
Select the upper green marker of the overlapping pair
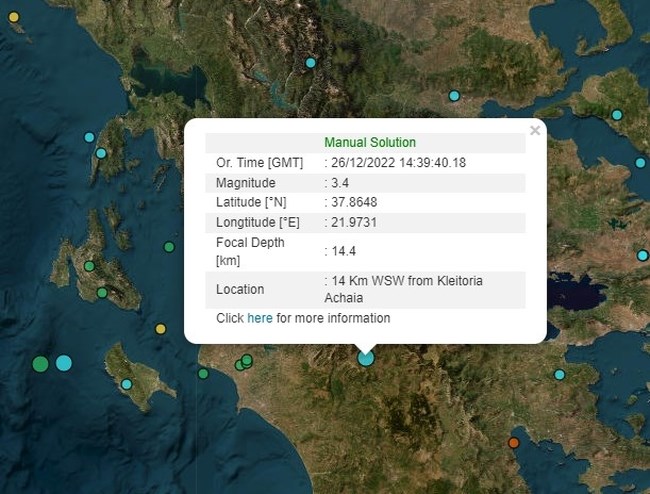click(247, 360)
